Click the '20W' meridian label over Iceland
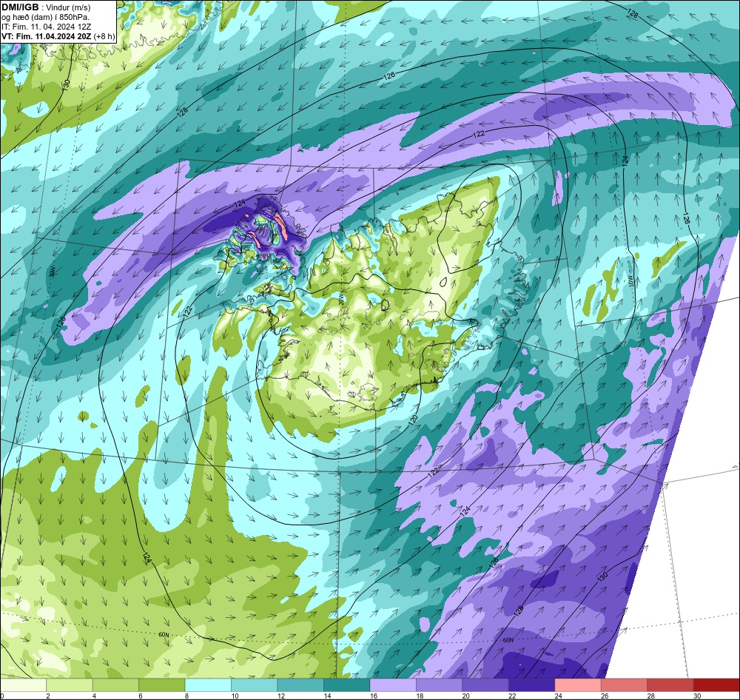 341,300
